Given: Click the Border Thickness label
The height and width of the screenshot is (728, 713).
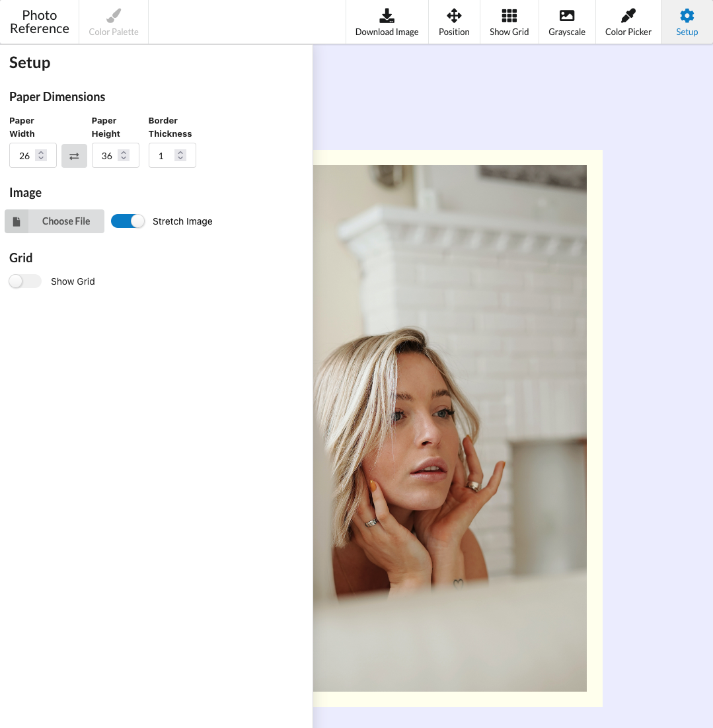Looking at the screenshot, I should pos(170,127).
